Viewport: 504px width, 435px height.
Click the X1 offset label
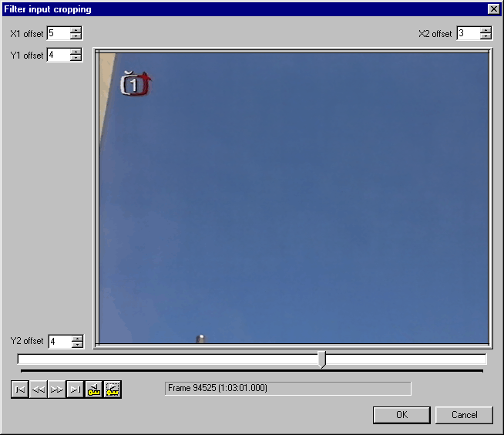(27, 34)
